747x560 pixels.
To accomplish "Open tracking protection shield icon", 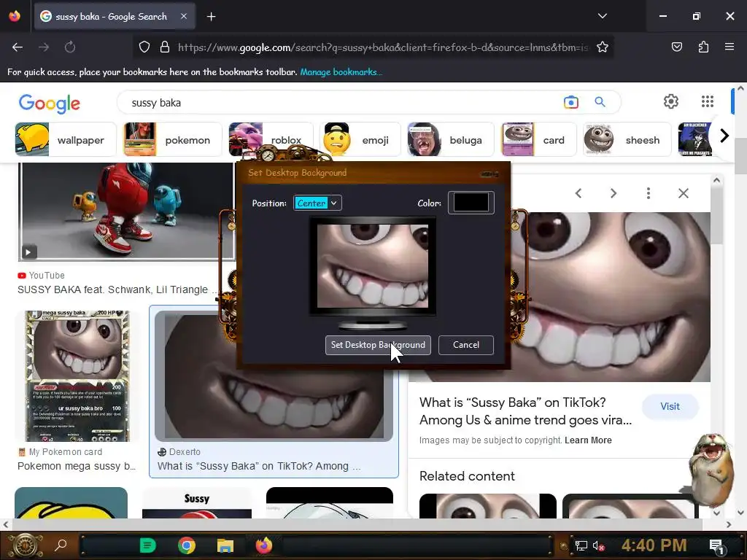I will click(x=144, y=47).
